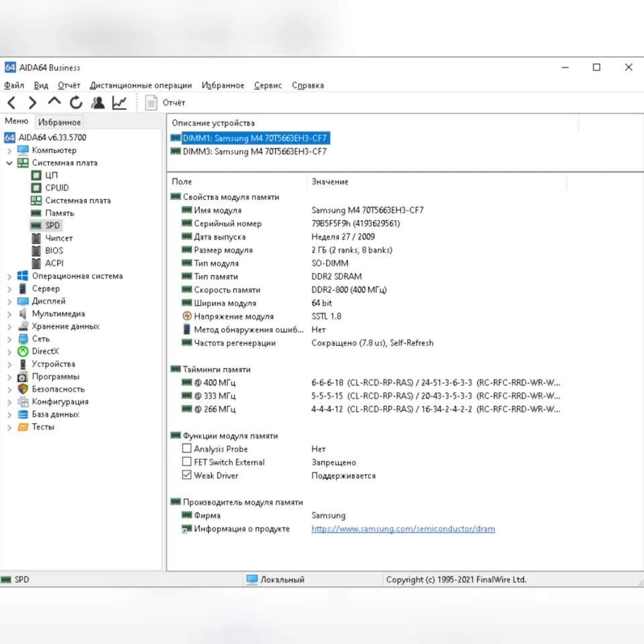Viewport: 644px width, 644px height.
Task: Open the graph chart toolbar icon
Action: pos(119,103)
